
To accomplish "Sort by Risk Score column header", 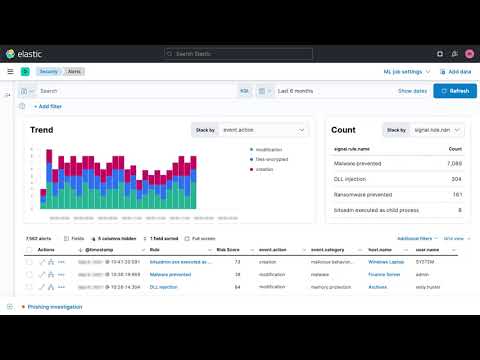I will 228,250.
